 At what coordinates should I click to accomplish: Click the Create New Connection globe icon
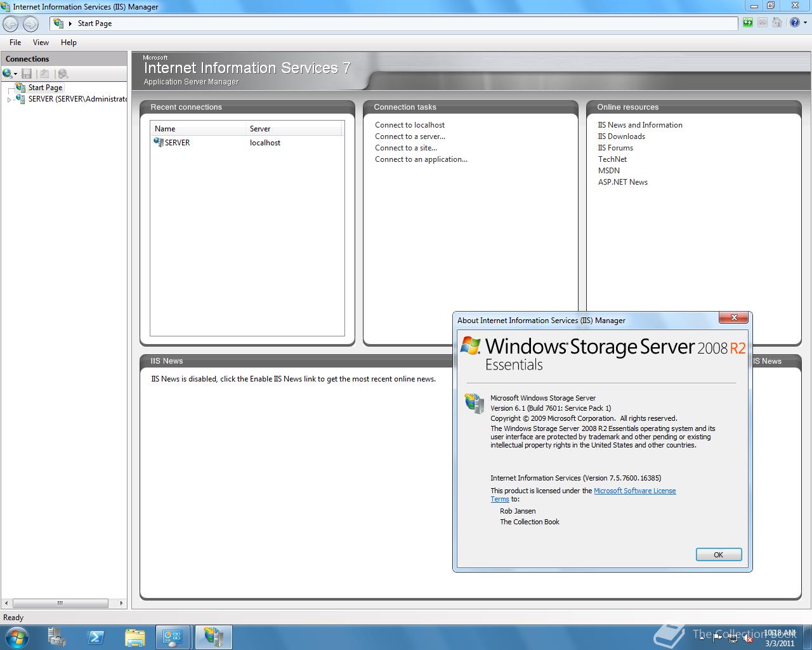pos(7,74)
